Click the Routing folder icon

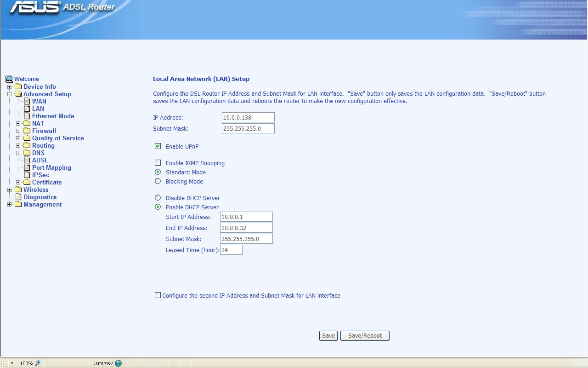tap(27, 145)
